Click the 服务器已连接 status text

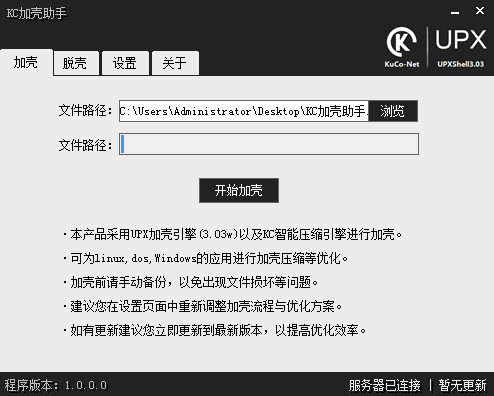tap(385, 386)
